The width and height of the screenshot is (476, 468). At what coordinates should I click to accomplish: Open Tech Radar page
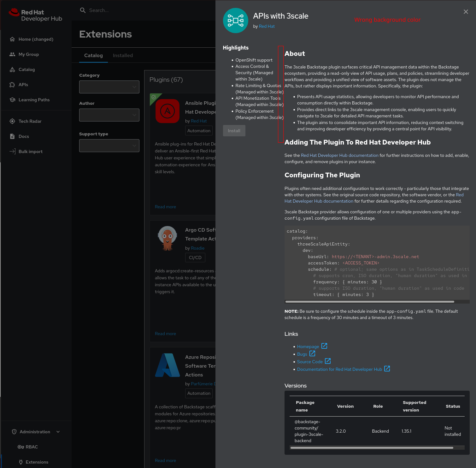click(30, 121)
